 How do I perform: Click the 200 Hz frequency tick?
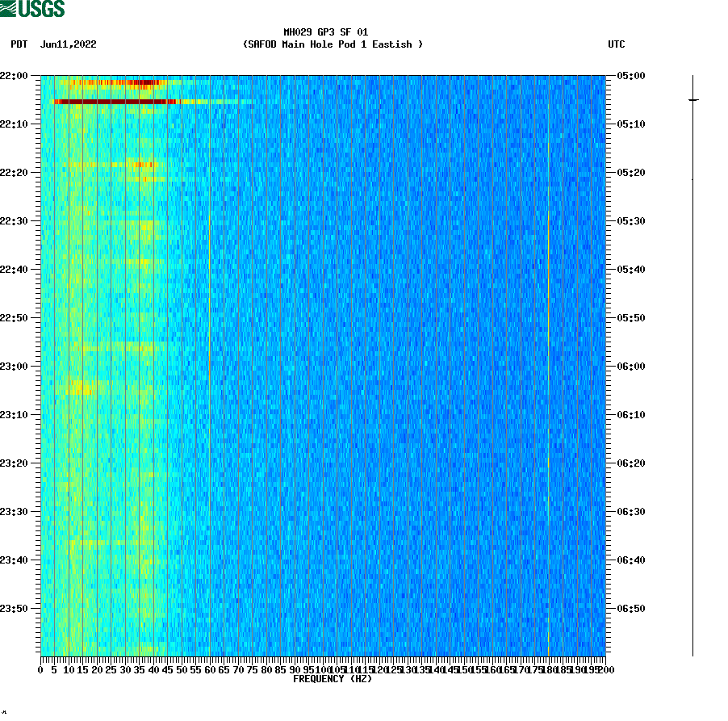click(x=606, y=669)
